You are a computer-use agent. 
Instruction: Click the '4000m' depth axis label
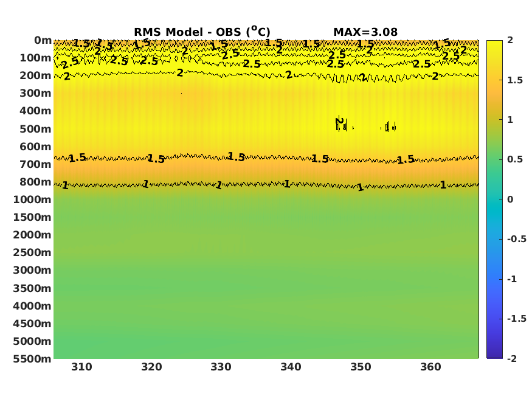32,306
